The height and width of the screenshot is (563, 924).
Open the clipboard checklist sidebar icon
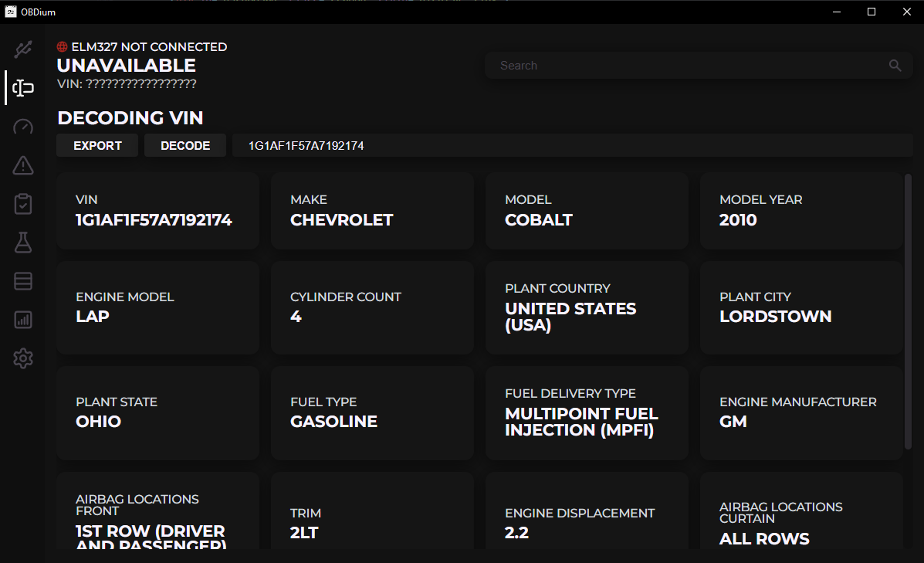click(x=23, y=204)
